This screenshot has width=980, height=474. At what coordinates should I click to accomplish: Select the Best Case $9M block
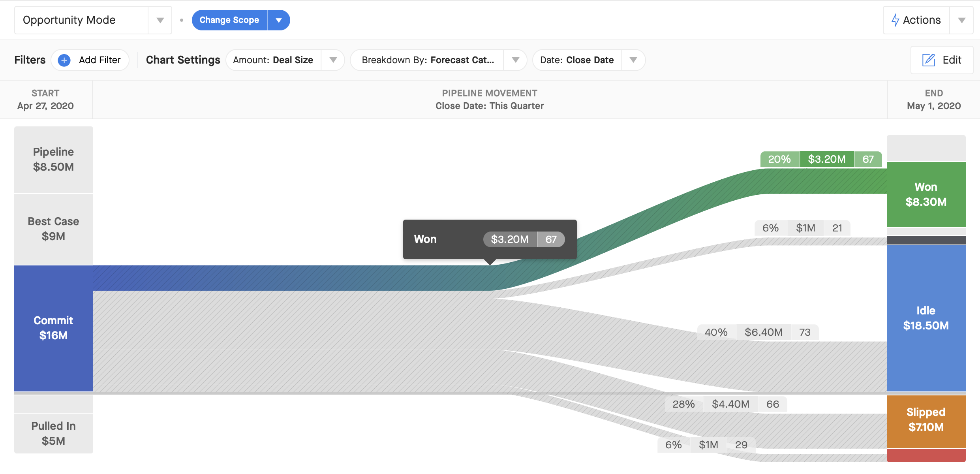(x=54, y=229)
